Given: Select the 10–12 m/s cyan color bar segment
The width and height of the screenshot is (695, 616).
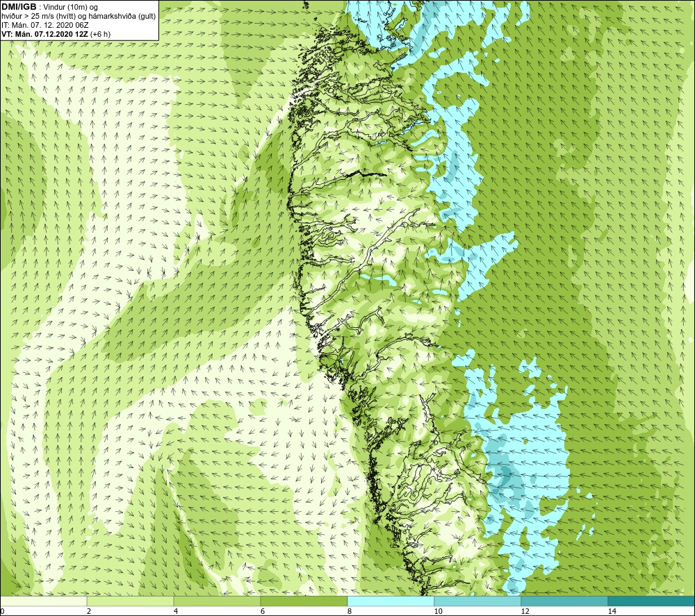Looking at the screenshot, I should [x=478, y=601].
